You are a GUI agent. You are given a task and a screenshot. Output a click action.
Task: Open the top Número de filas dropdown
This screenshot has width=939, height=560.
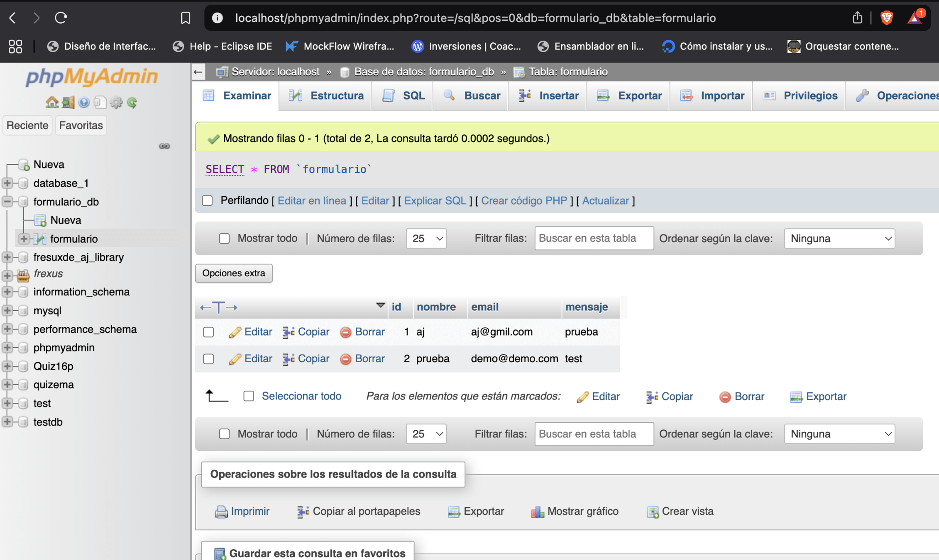[x=426, y=239]
